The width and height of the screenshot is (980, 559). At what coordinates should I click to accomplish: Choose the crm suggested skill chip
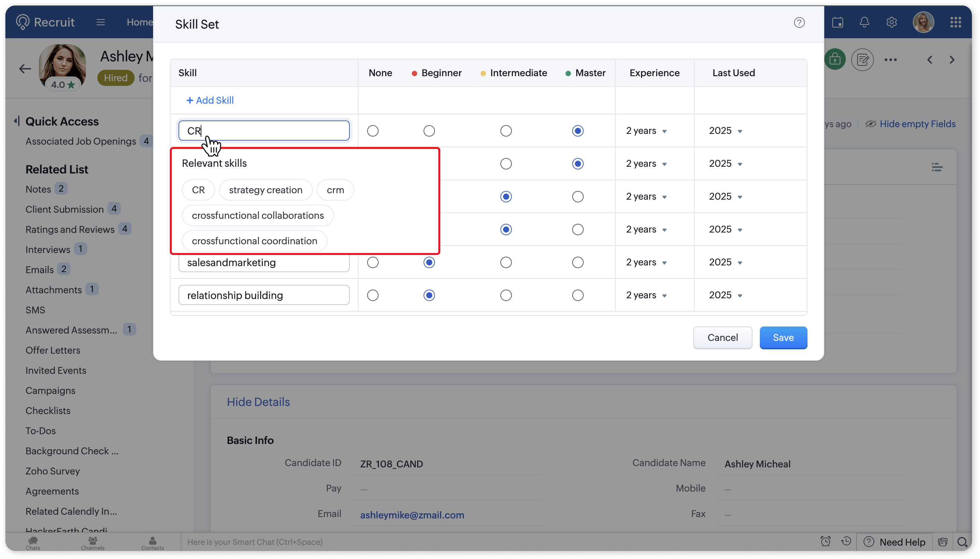[x=335, y=190]
